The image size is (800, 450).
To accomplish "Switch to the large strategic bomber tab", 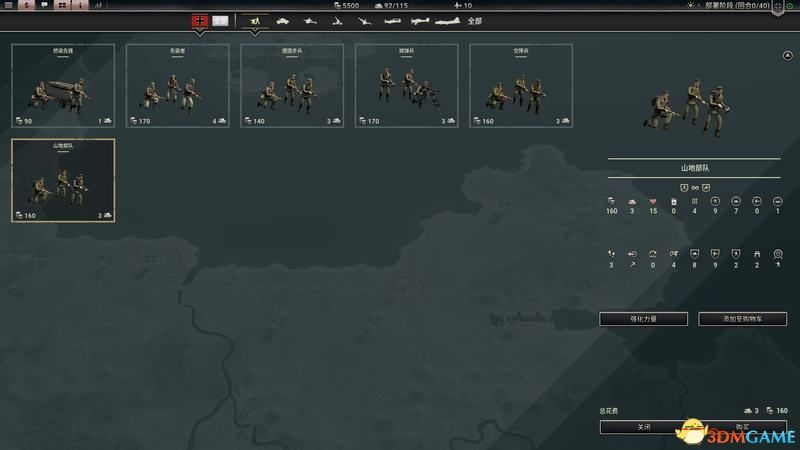I will tap(447, 21).
